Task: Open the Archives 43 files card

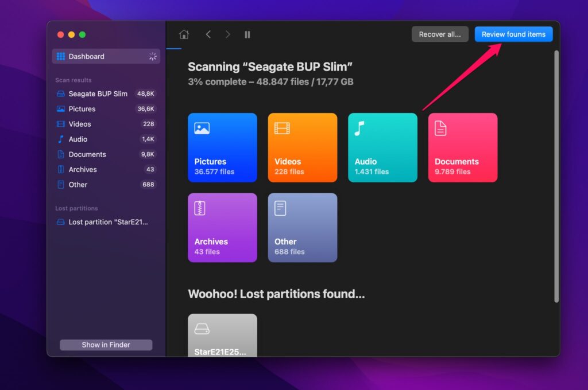Action: tap(222, 228)
